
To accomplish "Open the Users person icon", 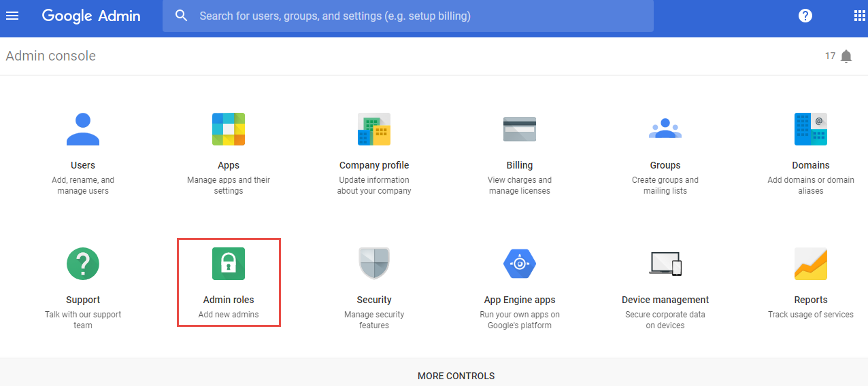I will [x=83, y=129].
